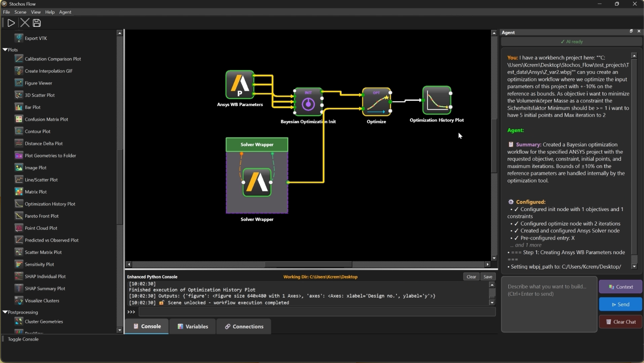Click the Ansys solver node inside Solver Wrapper
The image size is (644, 363).
click(x=257, y=182)
